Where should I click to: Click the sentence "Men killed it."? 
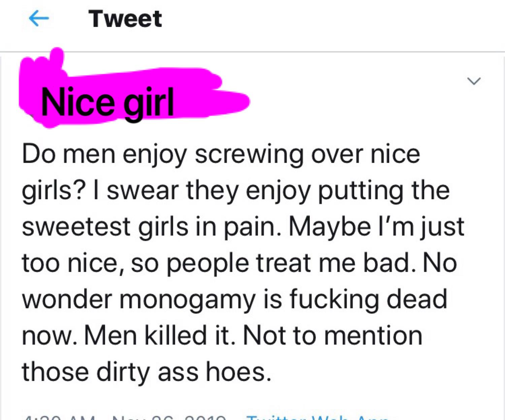tap(159, 336)
